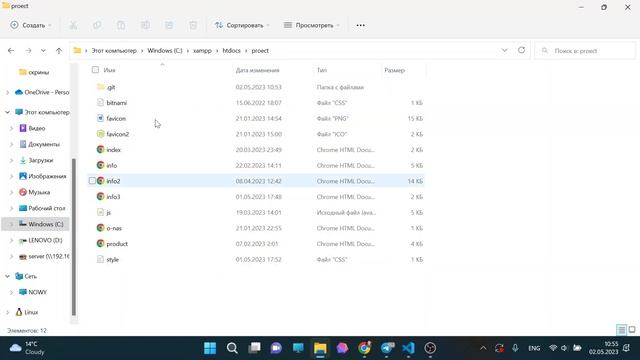
Task: Open the recent locations dropdown arrow
Action: pos(43,51)
